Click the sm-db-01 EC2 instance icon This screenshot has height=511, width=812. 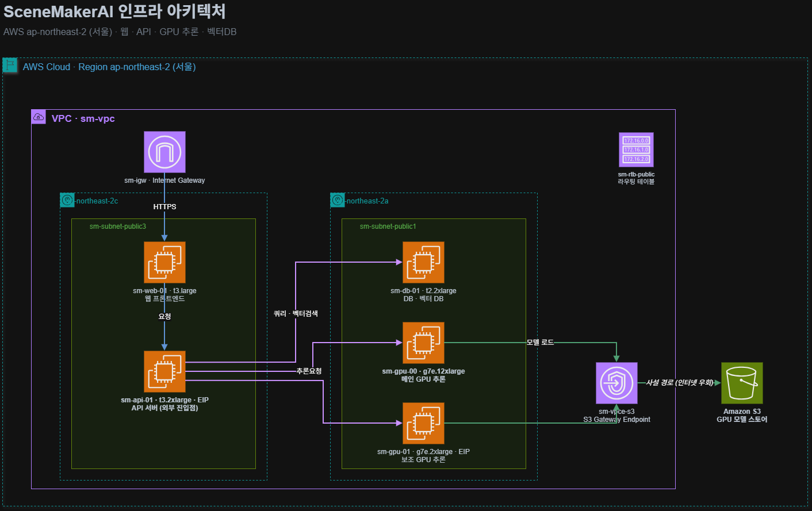point(423,262)
